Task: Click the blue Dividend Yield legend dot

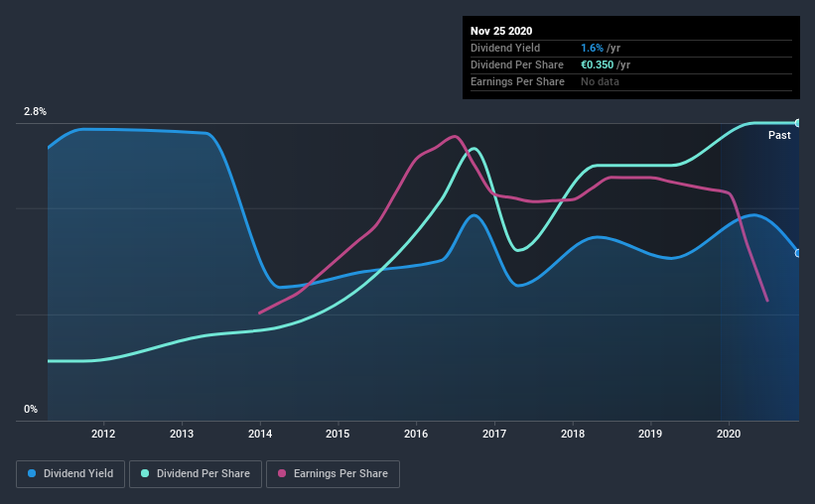Action: [x=32, y=473]
